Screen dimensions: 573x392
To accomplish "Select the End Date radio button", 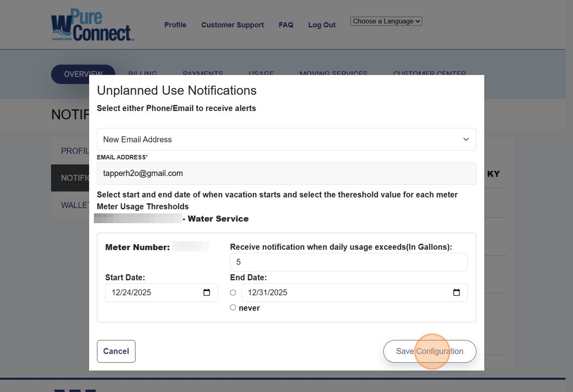I will point(233,293).
